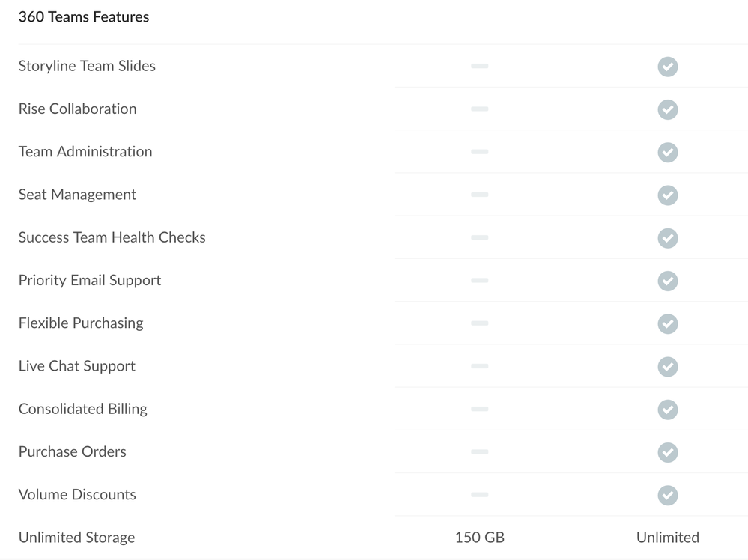Click the Flexible Purchasing checkmark icon
Image resolution: width=748 pixels, height=560 pixels.
click(x=667, y=323)
